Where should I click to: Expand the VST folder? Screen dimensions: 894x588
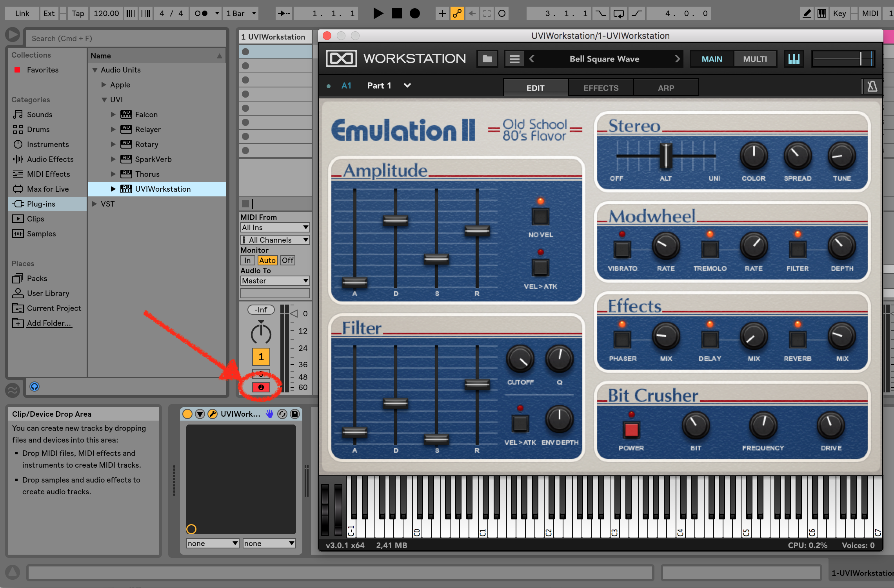pos(94,204)
